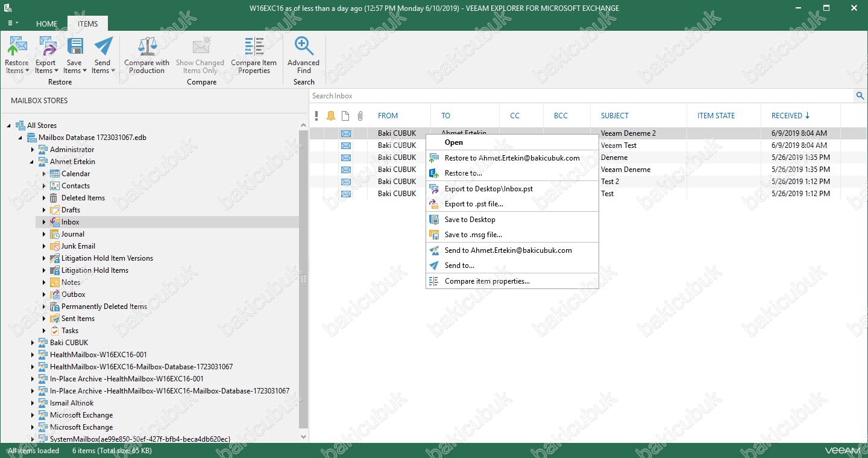Open the Restore Items ribbon button
The image size is (868, 458).
17,55
